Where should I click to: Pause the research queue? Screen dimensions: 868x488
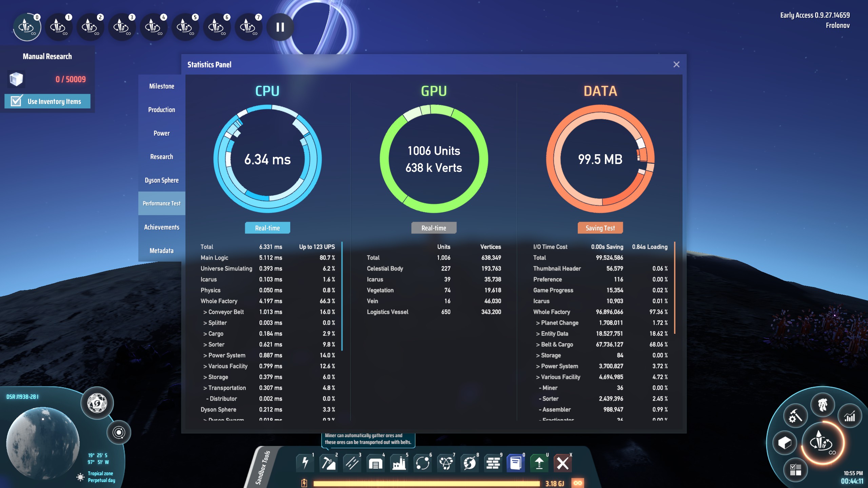coord(280,27)
